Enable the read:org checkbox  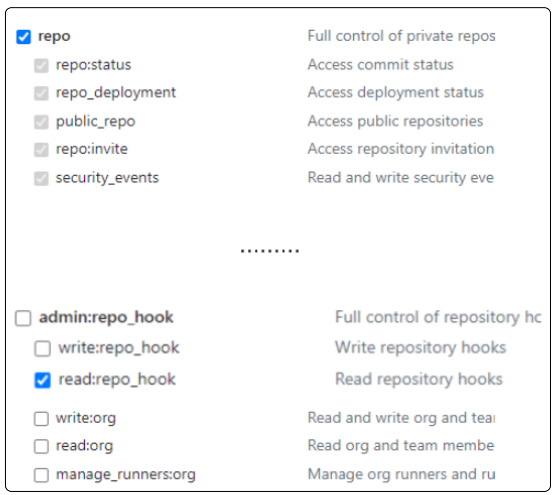click(41, 446)
